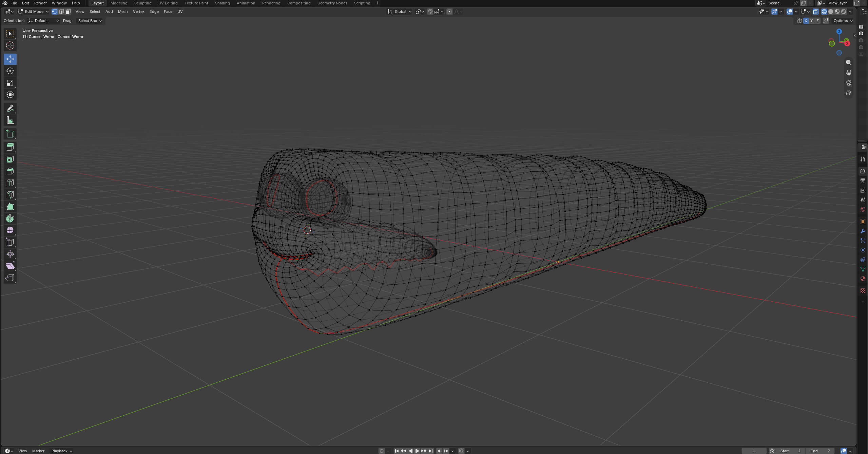
Task: Enable Y axis mirror
Action: pyautogui.click(x=811, y=21)
